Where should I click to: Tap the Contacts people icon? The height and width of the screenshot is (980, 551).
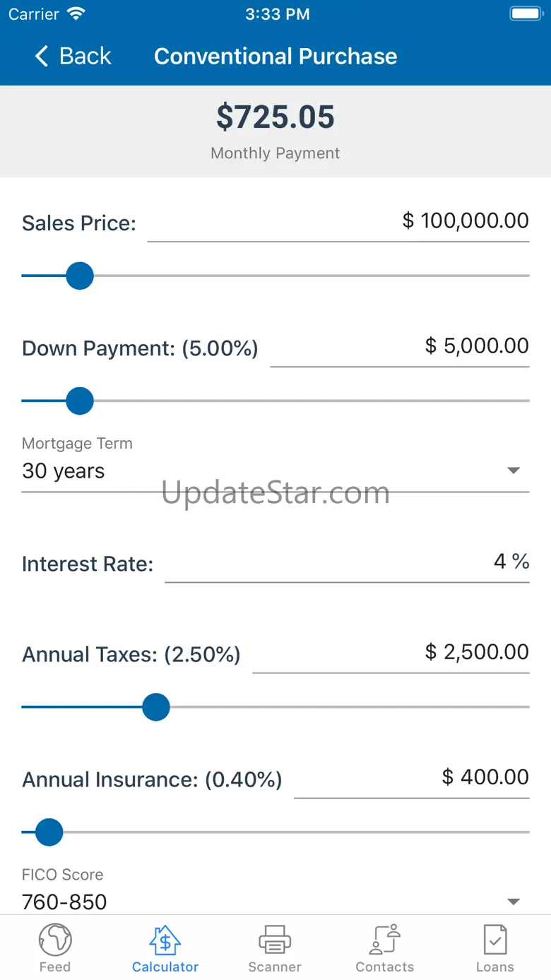click(x=385, y=940)
